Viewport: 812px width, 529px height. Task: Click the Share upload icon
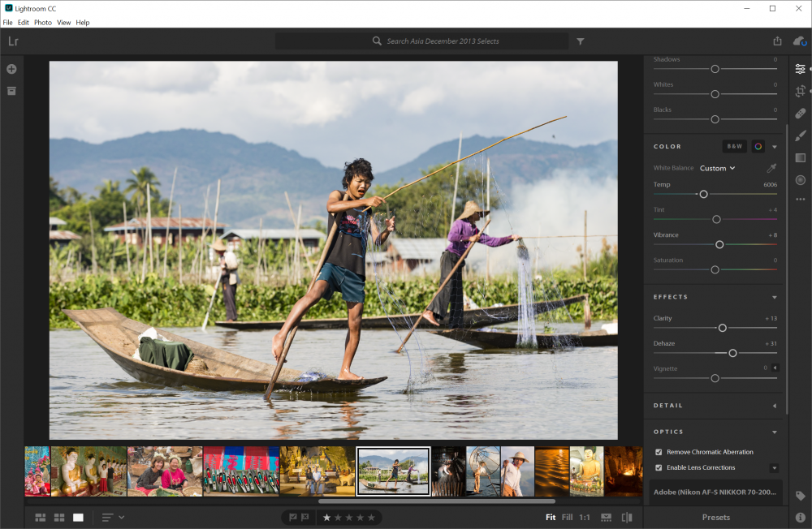coord(777,41)
